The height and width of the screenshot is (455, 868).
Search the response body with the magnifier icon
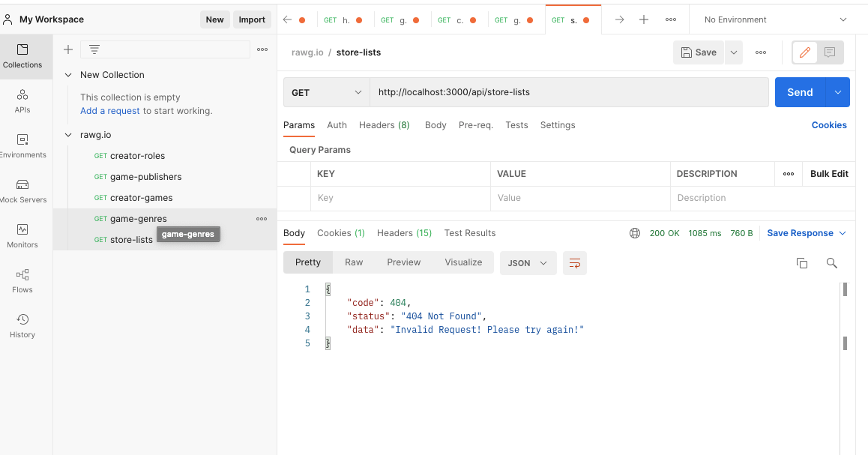click(831, 263)
